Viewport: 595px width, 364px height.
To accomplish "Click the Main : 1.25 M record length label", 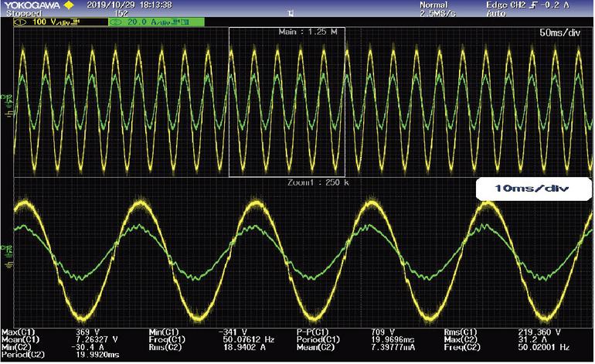I will point(307,32).
